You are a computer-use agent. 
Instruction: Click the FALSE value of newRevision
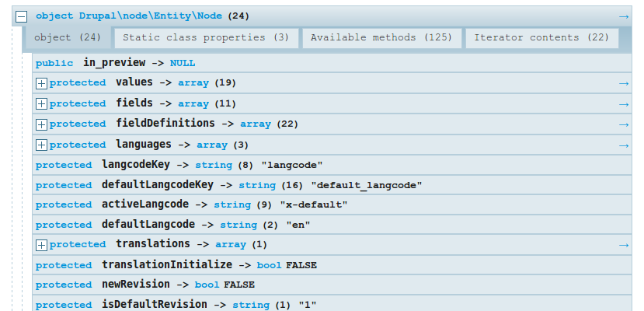(239, 285)
